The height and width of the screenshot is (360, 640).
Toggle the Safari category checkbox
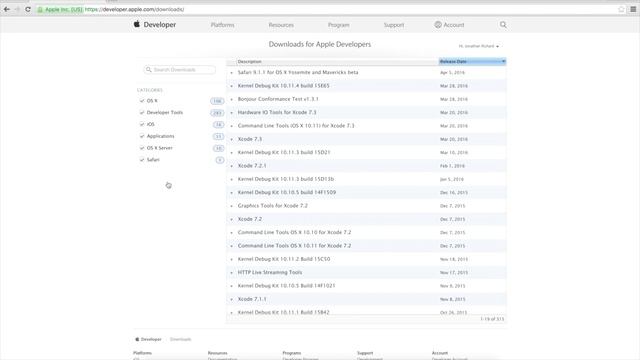pos(142,160)
